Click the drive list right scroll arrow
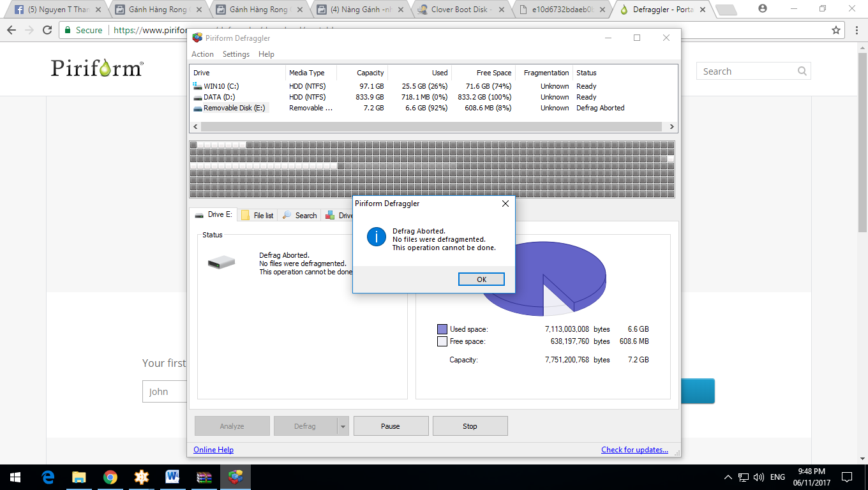Screen dimensions: 868x490 coord(671,126)
